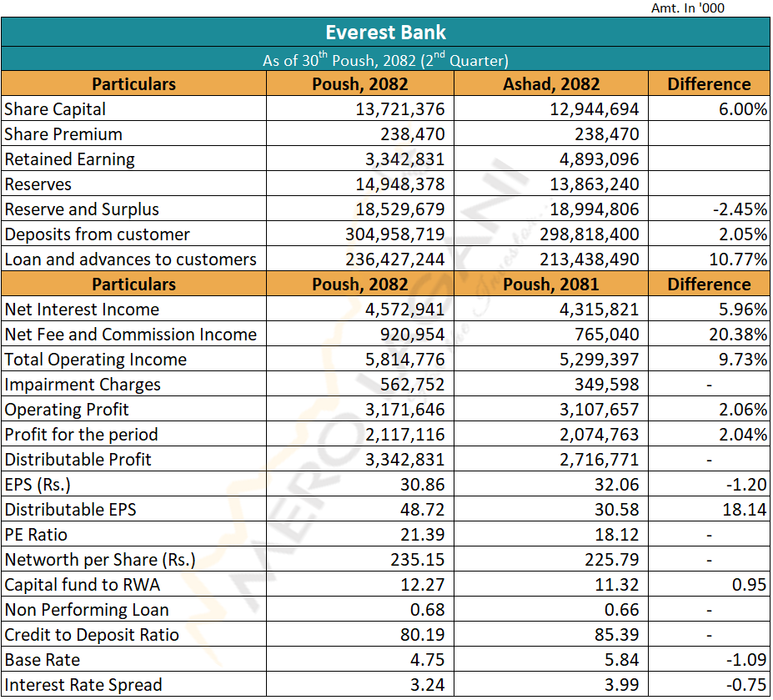Image resolution: width=773 pixels, height=700 pixels.
Task: Select the PE Ratio row label
Action: pyautogui.click(x=36, y=535)
